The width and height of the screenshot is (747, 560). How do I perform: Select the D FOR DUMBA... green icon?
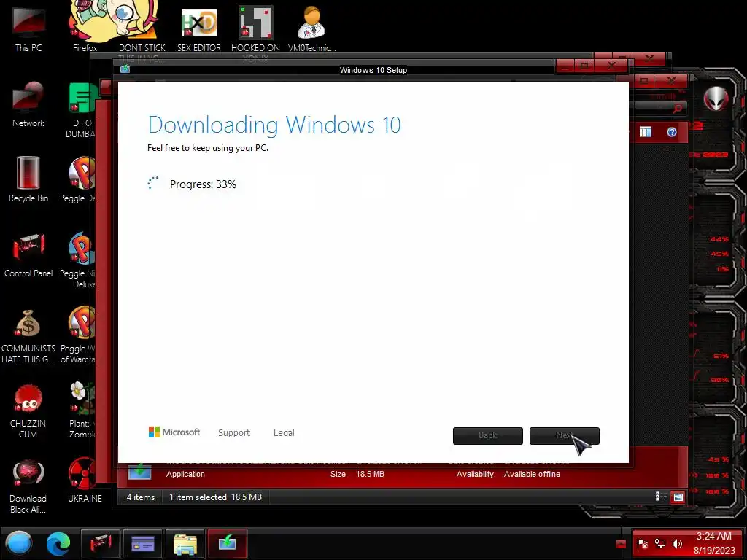coord(81,111)
